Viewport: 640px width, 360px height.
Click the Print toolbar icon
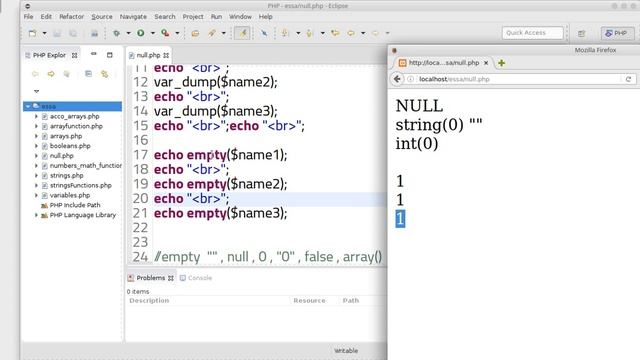[x=94, y=33]
